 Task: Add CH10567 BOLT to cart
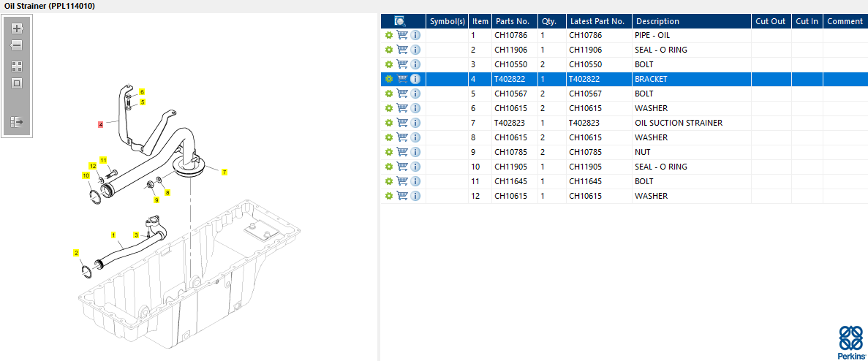tap(402, 94)
